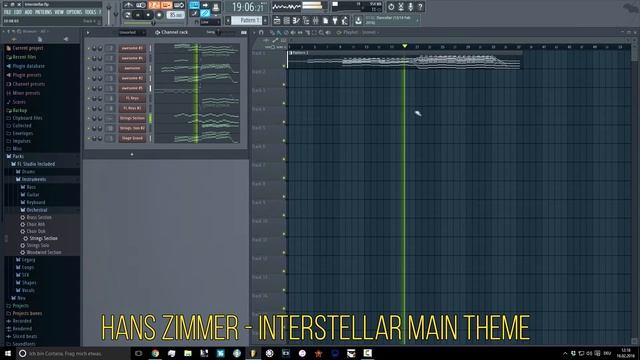Viewport: 640px width, 360px height.
Task: Mute the FL Keys channel LED
Action: (x=89, y=98)
